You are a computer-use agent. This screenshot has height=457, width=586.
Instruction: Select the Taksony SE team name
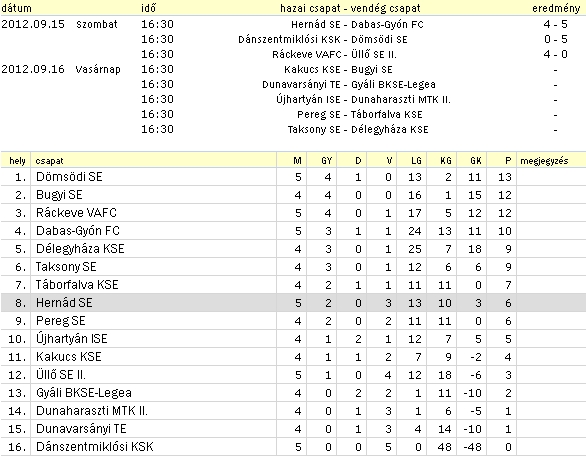(x=66, y=267)
